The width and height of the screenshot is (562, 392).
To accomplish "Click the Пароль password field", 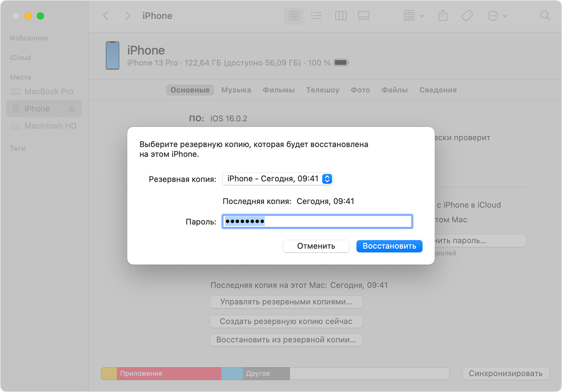I will click(x=317, y=221).
